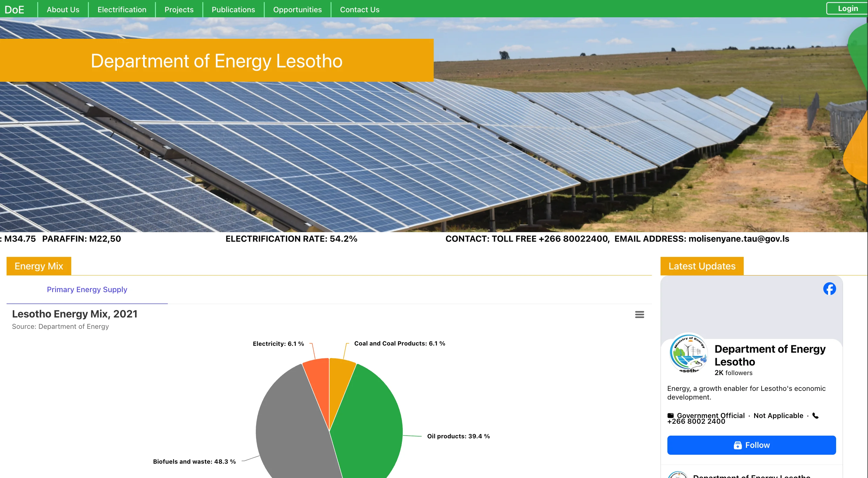Click the PARAFFIN: M22,50 ticker text
868x478 pixels.
coord(82,238)
